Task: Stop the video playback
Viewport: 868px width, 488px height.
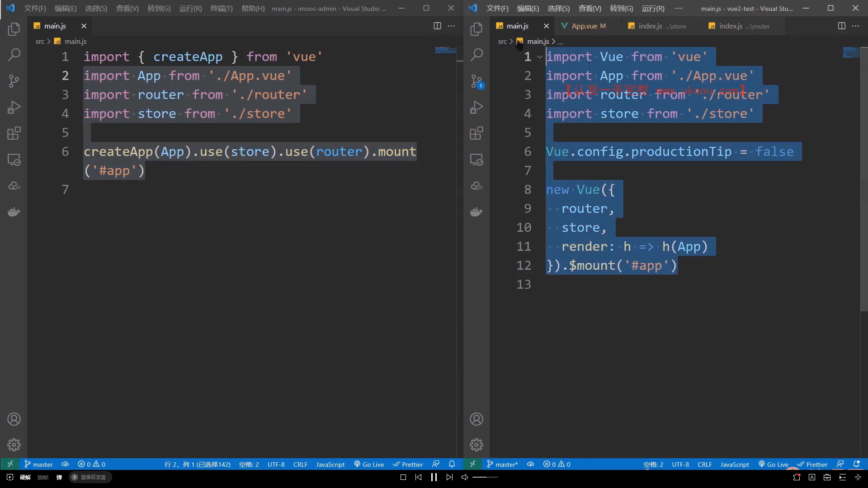Action: [x=403, y=477]
